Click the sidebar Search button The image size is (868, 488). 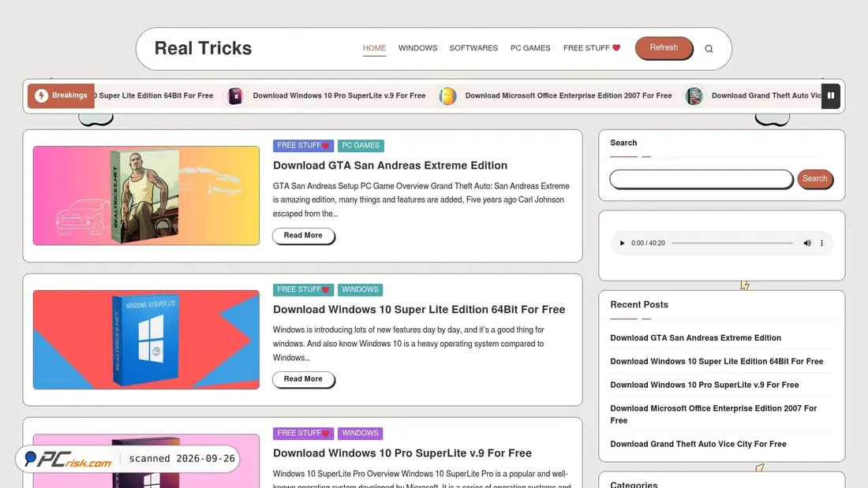[815, 179]
